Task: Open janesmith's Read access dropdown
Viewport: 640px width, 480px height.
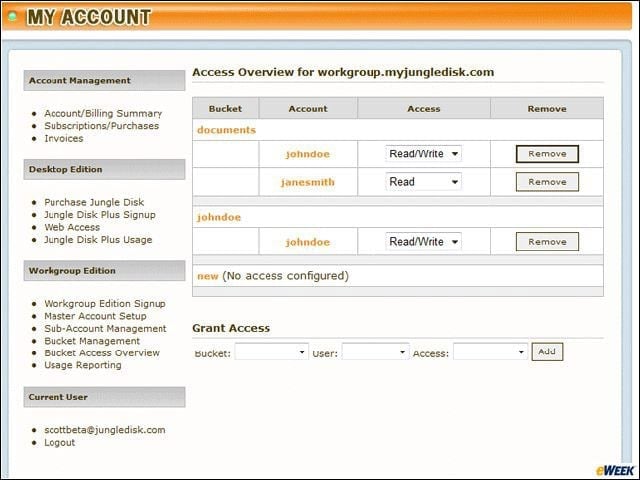Action: (423, 182)
